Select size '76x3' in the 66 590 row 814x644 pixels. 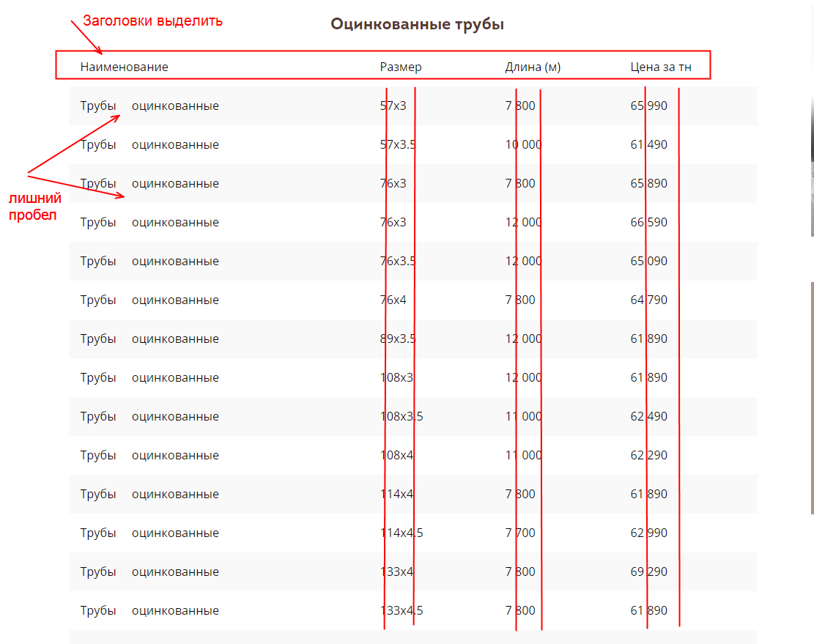click(393, 223)
